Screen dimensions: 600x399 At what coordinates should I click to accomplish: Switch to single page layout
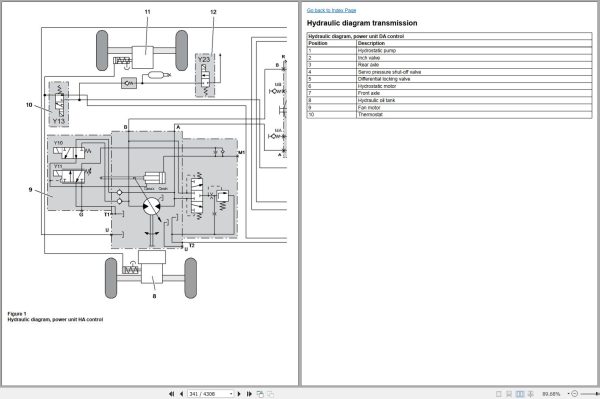click(498, 394)
